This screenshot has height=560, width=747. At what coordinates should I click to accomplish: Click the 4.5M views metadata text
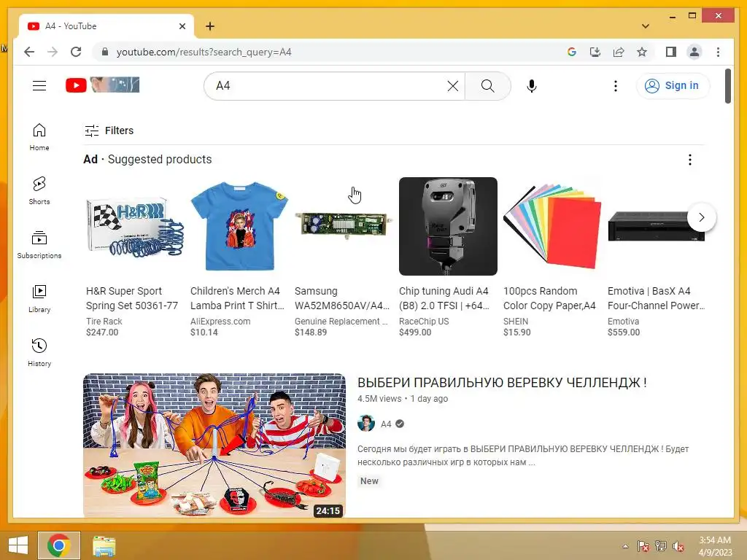click(379, 399)
